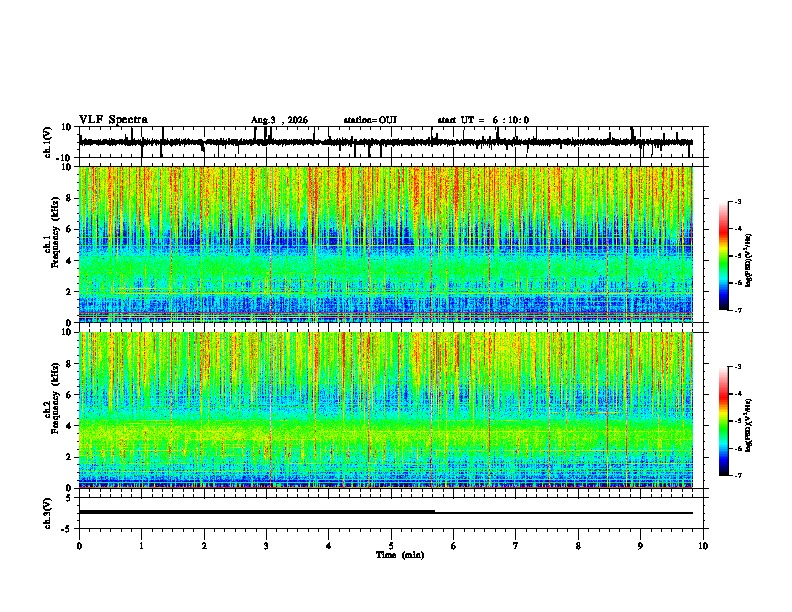
Task: Click the time axis tick label "5"
Action: tap(391, 546)
